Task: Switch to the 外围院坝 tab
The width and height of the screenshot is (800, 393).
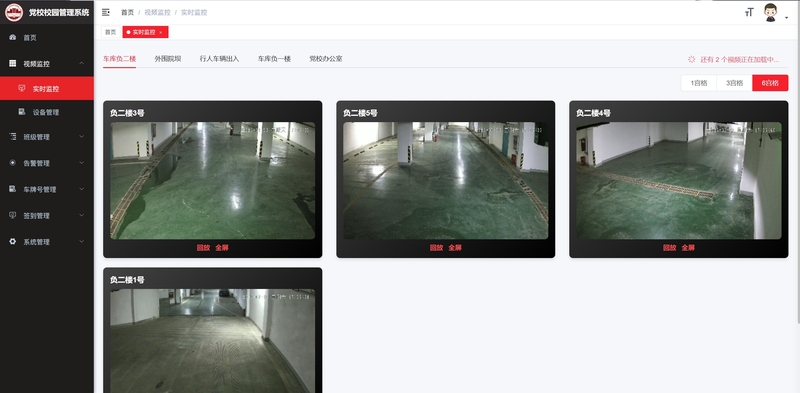Action: [x=168, y=59]
